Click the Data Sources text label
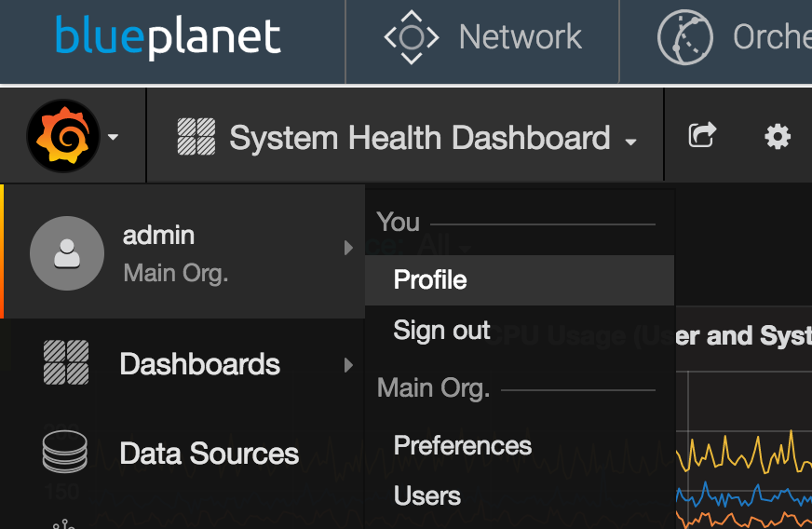 point(209,454)
